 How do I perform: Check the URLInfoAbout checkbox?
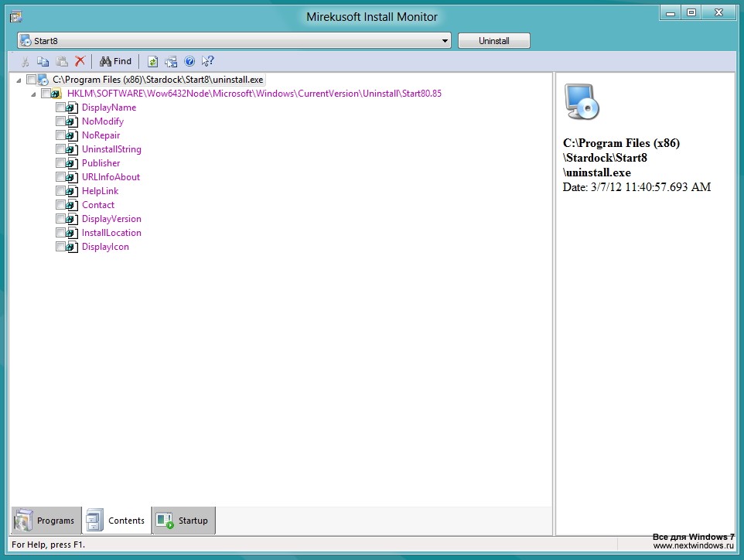click(x=60, y=176)
